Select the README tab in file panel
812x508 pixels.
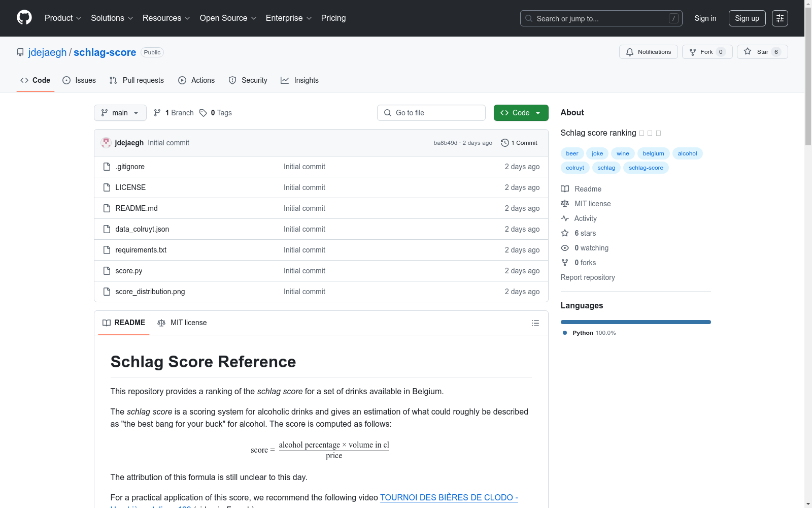coord(124,323)
